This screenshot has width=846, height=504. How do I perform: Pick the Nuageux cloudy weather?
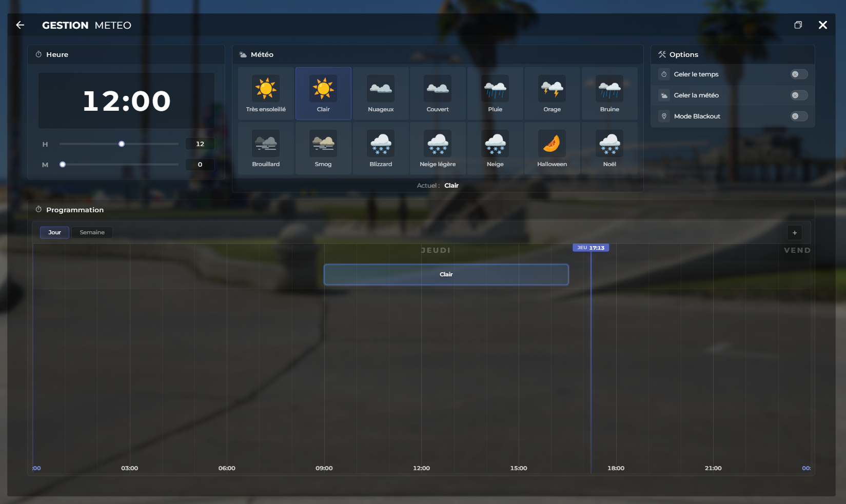(381, 94)
